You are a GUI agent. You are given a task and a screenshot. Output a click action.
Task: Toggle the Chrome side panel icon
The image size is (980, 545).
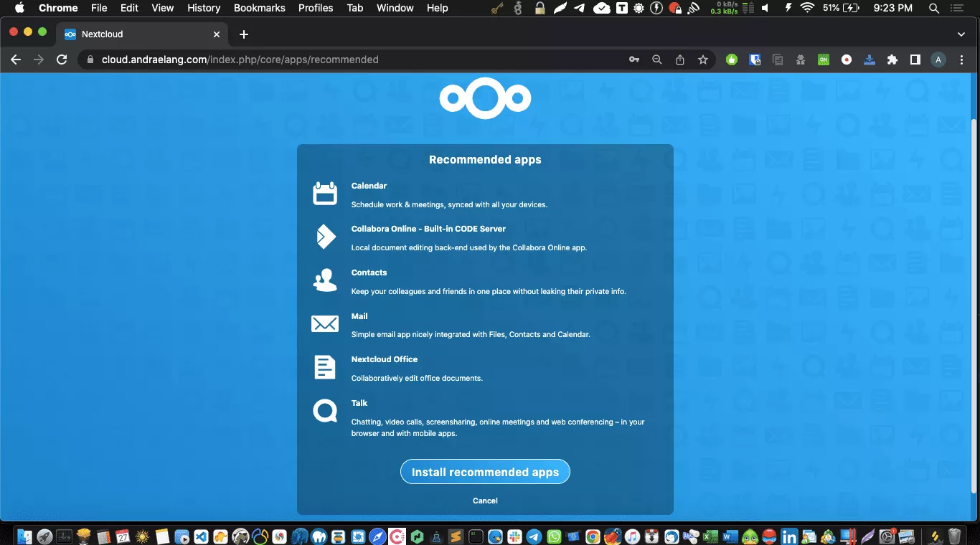pos(915,60)
